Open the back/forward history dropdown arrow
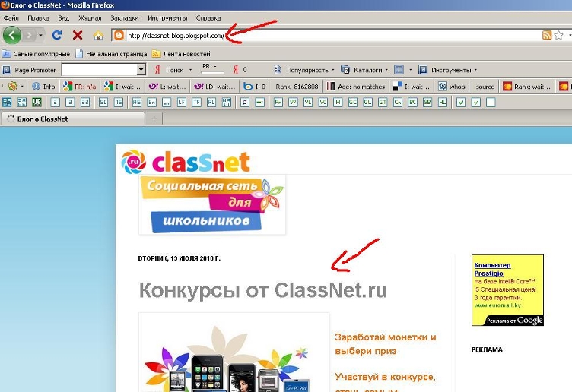 point(40,36)
